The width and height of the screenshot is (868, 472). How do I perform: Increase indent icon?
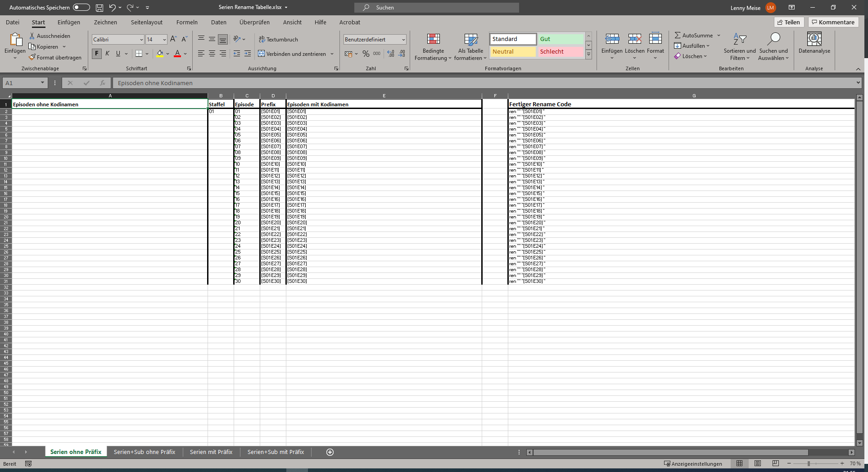point(248,54)
